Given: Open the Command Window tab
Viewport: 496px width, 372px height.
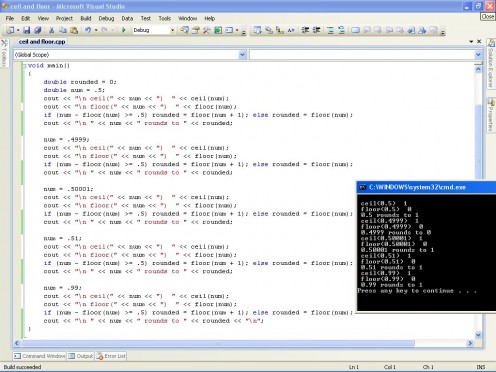Looking at the screenshot, I should pyautogui.click(x=40, y=356).
